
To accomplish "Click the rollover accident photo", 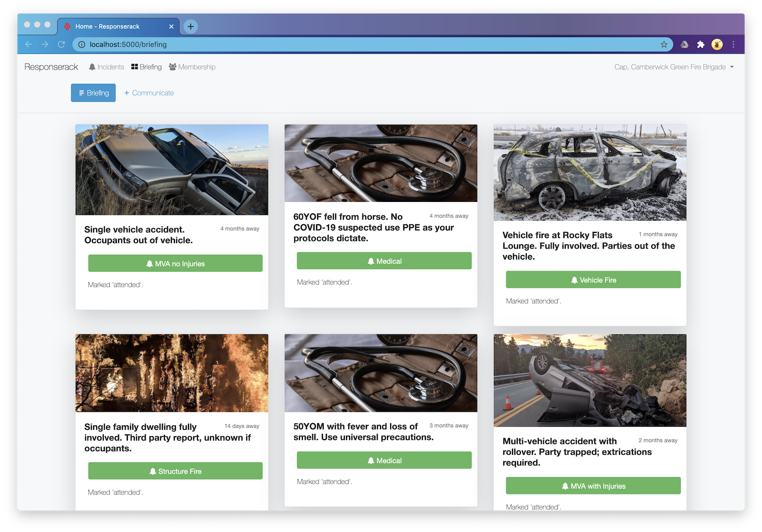I will coord(590,380).
